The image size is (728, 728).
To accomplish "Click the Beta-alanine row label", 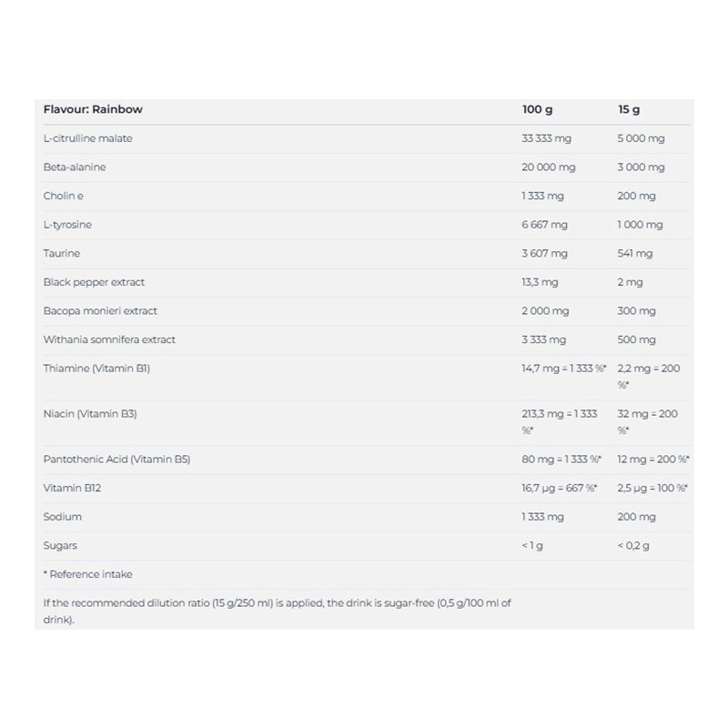I will (x=75, y=167).
